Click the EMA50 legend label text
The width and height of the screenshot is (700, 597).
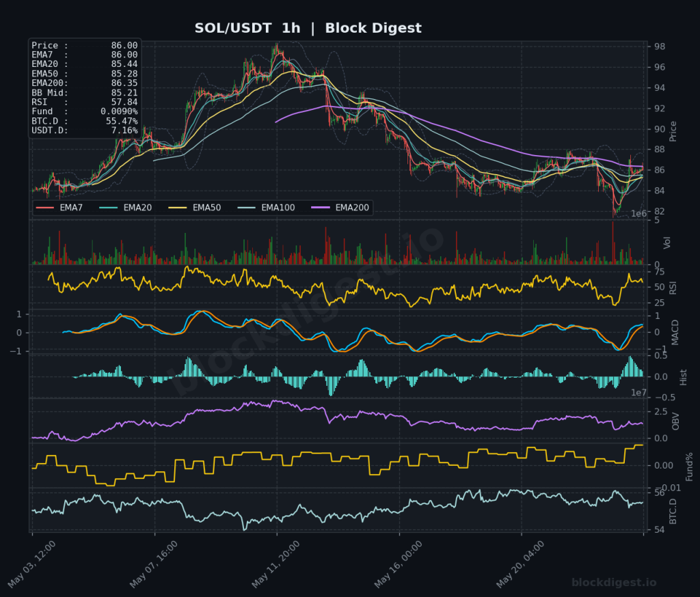(206, 208)
